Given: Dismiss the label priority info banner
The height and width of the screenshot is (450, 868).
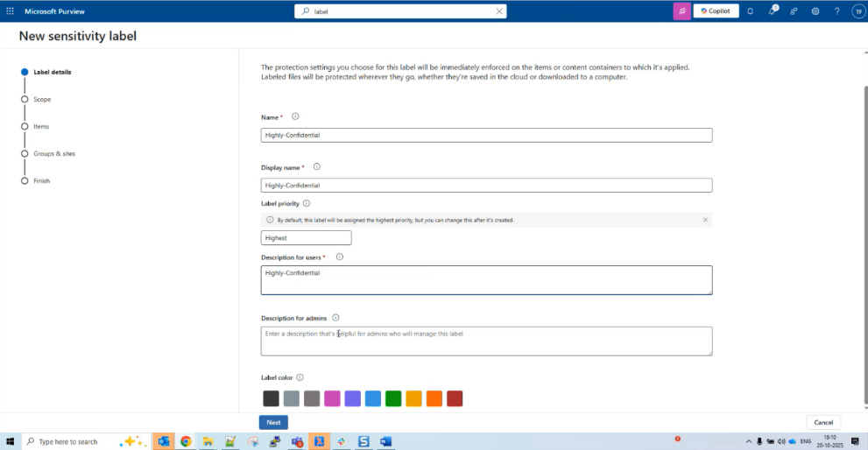Looking at the screenshot, I should 705,220.
